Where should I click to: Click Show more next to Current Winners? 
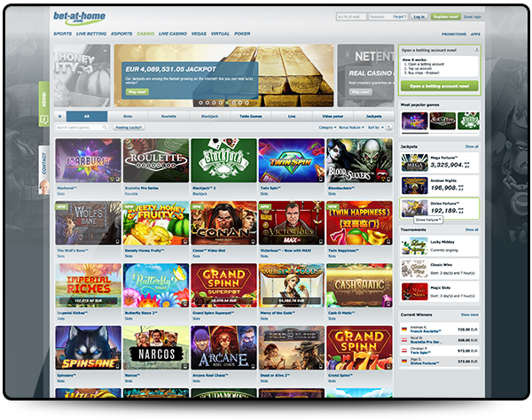(470, 315)
